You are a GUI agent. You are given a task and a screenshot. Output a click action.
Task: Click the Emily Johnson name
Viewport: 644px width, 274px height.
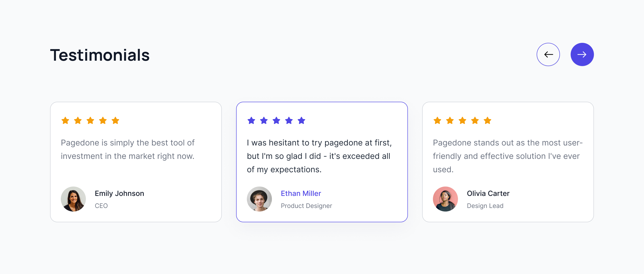click(x=119, y=193)
